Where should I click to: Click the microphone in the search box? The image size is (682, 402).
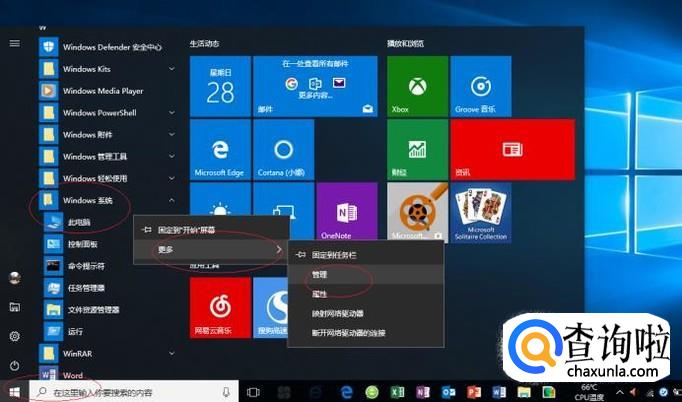click(226, 392)
